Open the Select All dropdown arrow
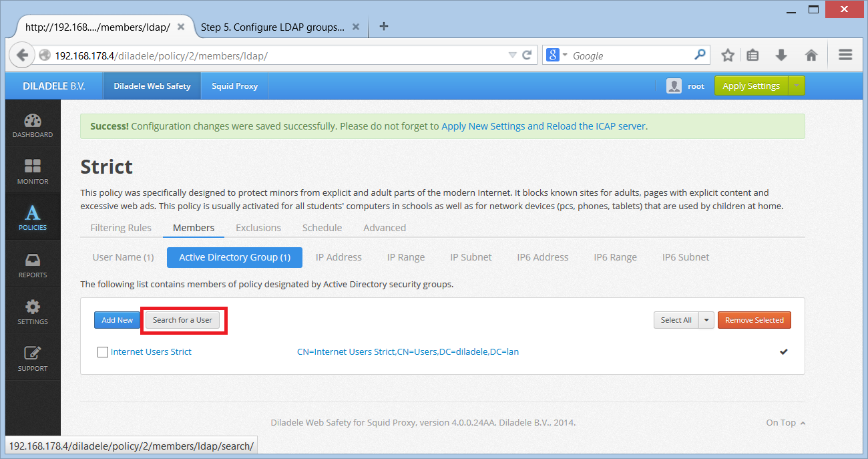This screenshot has width=868, height=459. click(706, 320)
